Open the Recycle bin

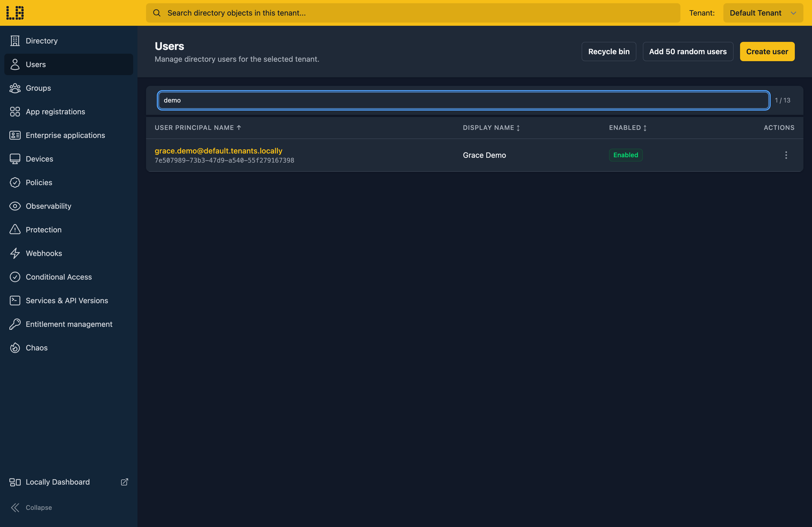[609, 52]
